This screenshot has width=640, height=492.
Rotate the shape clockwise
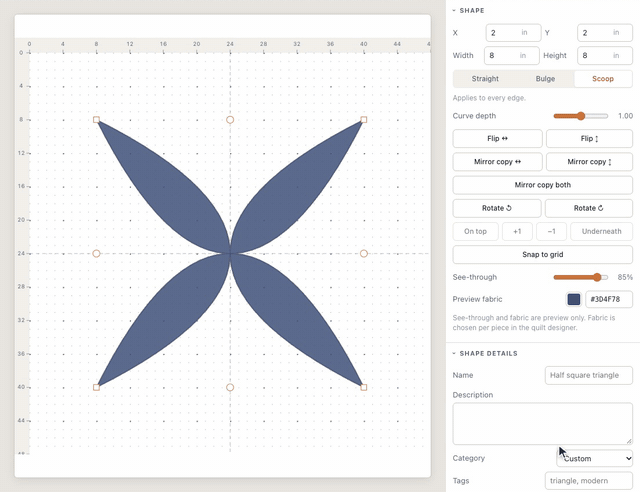point(589,208)
